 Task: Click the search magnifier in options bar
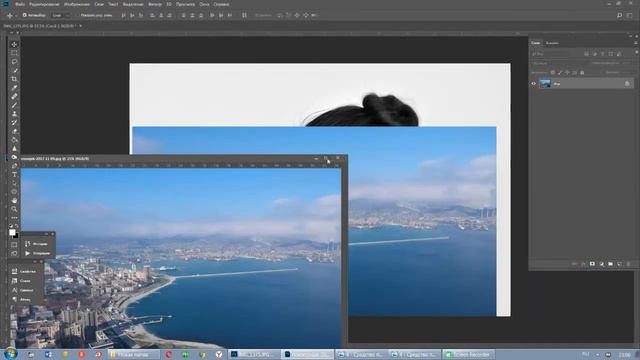tap(619, 16)
